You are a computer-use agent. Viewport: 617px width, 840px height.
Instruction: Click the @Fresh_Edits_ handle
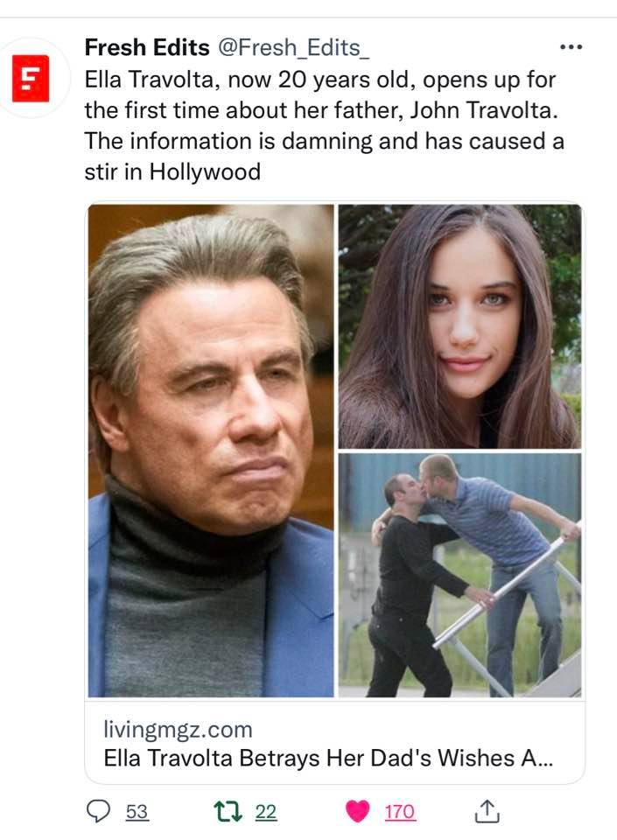293,48
